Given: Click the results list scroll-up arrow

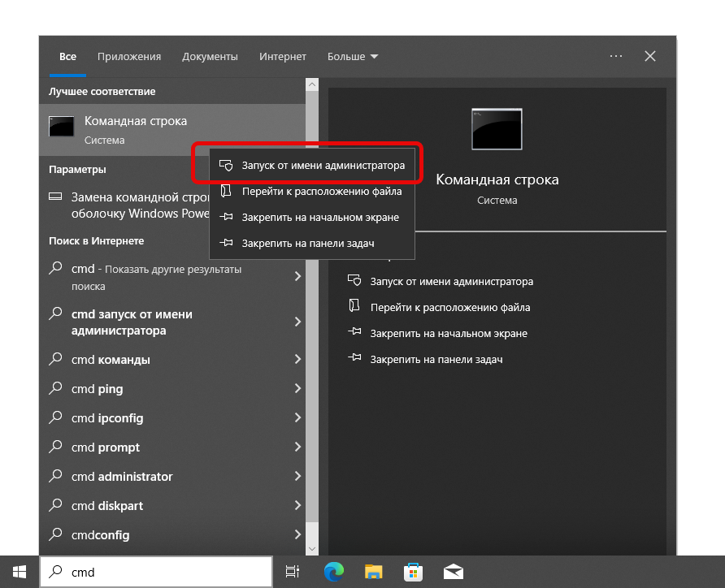Looking at the screenshot, I should tap(311, 84).
